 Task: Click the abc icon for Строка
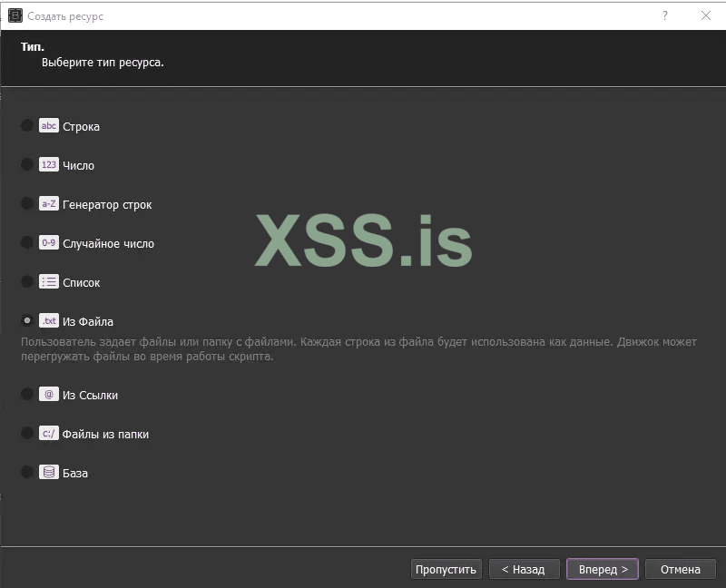click(49, 125)
